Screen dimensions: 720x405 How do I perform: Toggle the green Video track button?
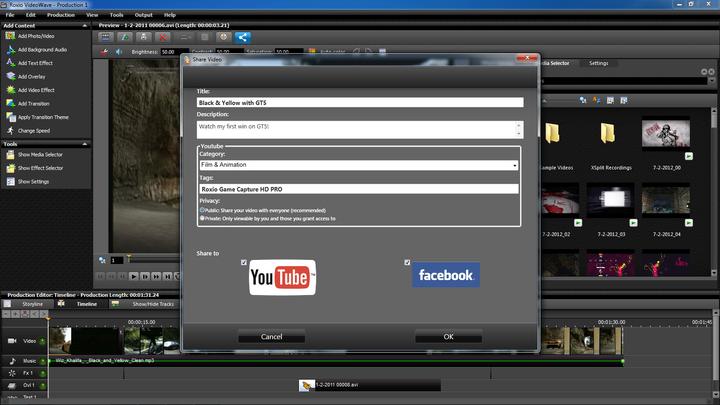[42, 341]
